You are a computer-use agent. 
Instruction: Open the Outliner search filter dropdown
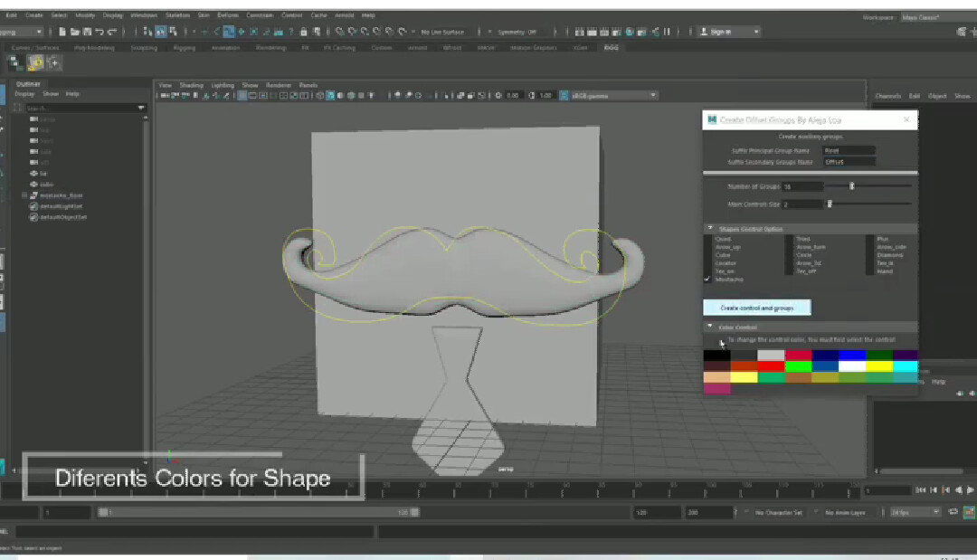click(x=140, y=107)
